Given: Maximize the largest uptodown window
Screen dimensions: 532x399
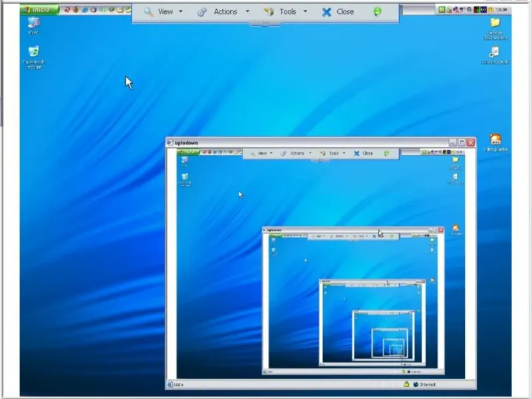Looking at the screenshot, I should (462, 143).
